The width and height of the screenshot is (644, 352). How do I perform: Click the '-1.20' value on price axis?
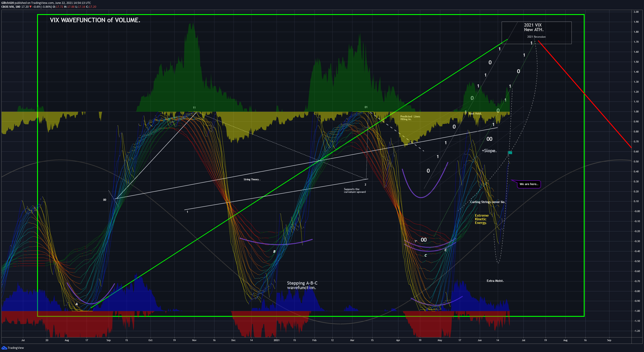pos(636,331)
